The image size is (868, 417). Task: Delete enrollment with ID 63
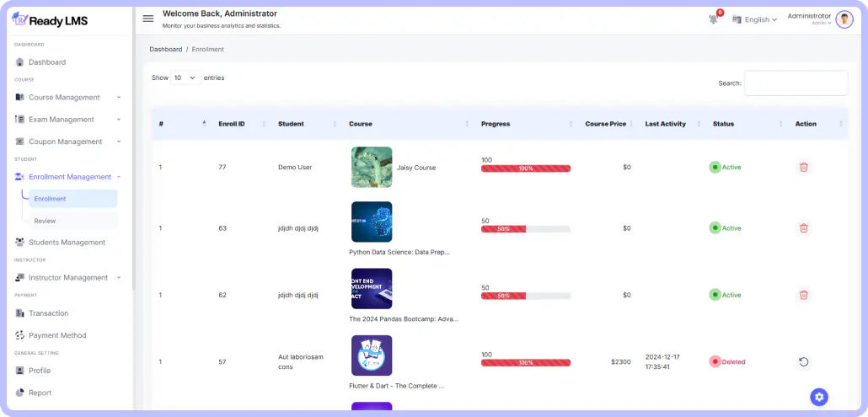point(803,227)
